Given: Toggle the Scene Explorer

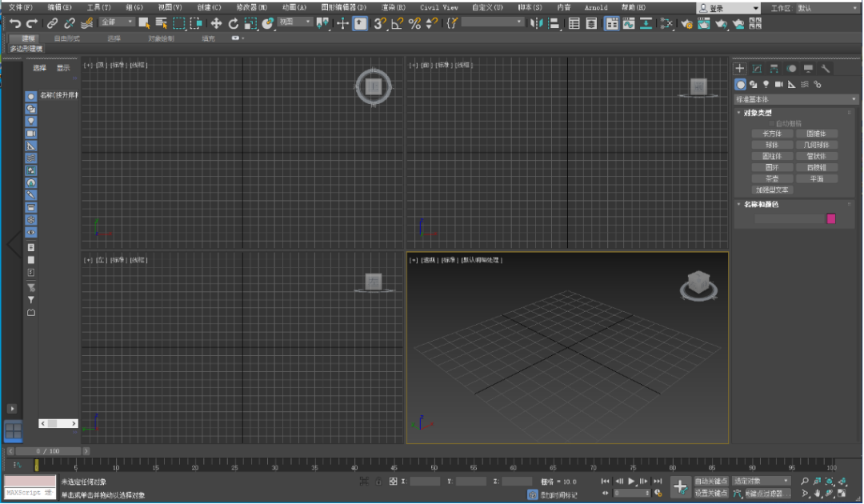Looking at the screenshot, I should (x=574, y=23).
